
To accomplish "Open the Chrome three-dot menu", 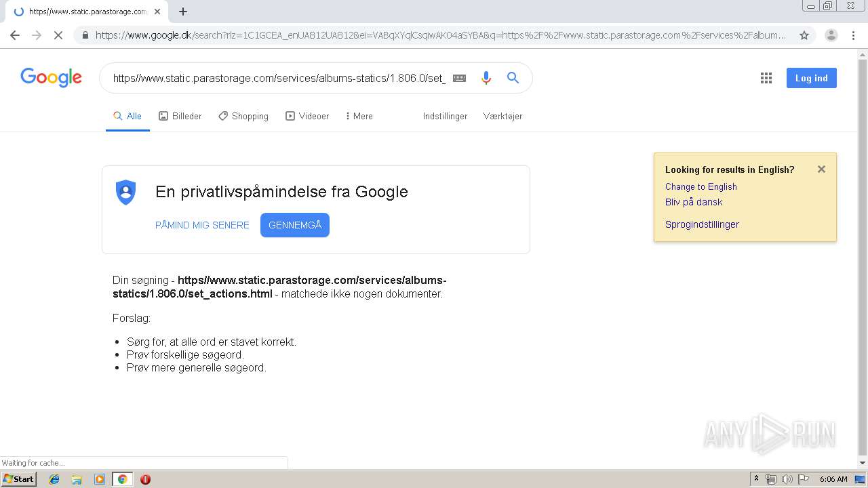I will point(853,35).
